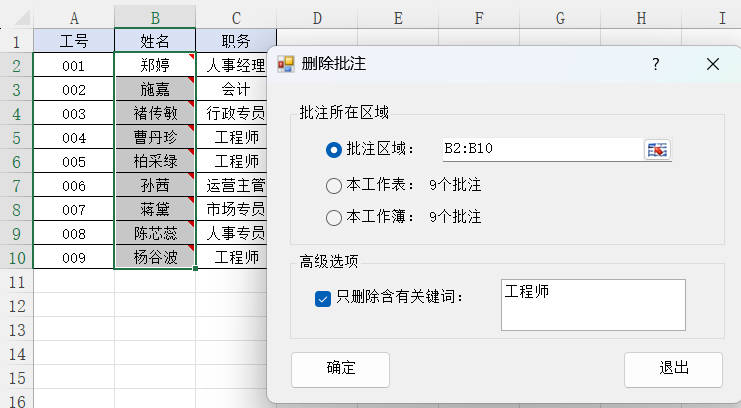The image size is (741, 408).
Task: Choose the 本工作簿 radio option
Action: 334,217
